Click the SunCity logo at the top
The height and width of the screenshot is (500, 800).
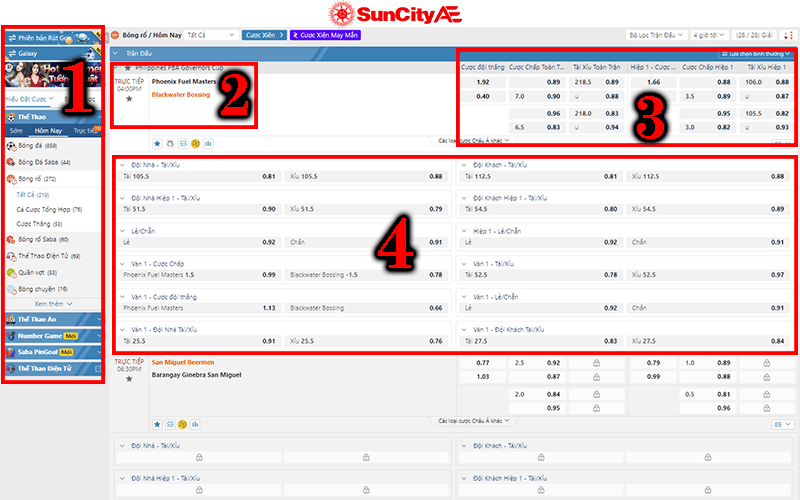(x=395, y=14)
